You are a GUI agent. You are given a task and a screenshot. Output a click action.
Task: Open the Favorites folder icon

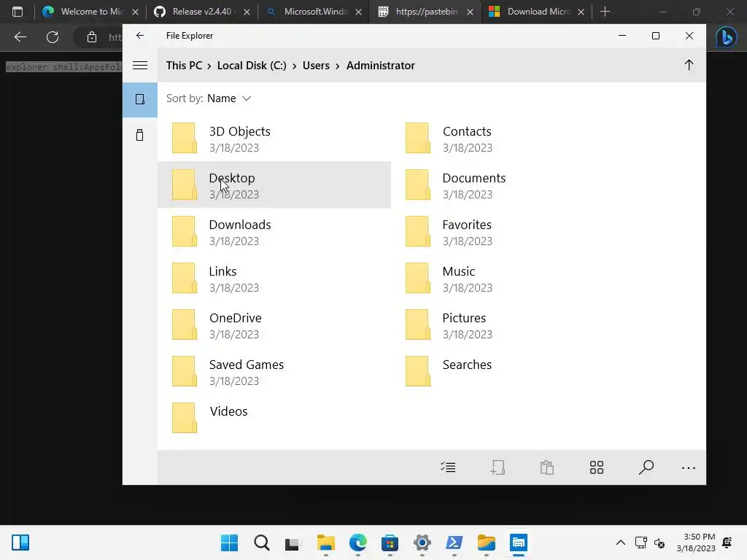click(418, 231)
